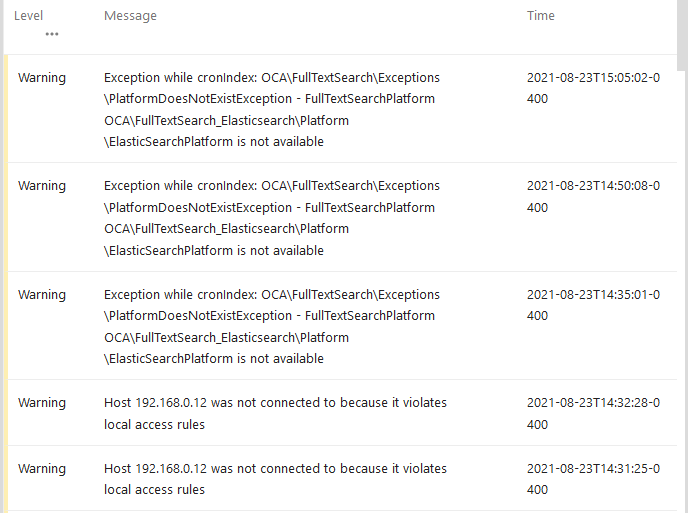Click the Warning label of the 15:05:02 entry
The height and width of the screenshot is (513, 688).
tap(42, 78)
